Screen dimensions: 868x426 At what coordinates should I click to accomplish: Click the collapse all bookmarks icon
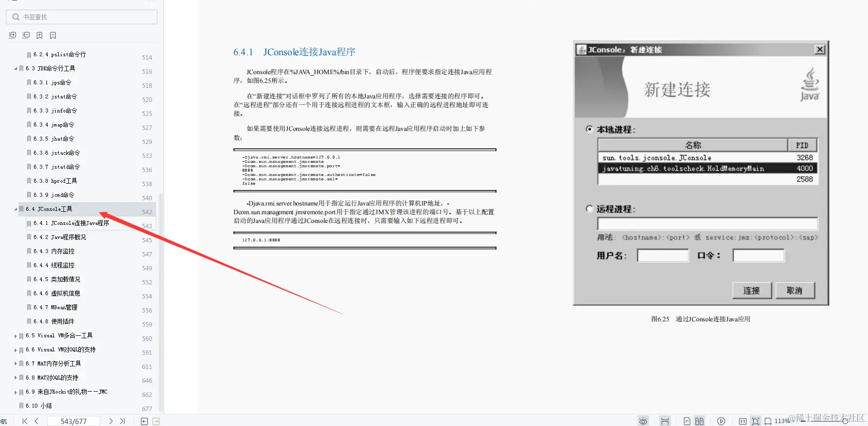coord(26,35)
